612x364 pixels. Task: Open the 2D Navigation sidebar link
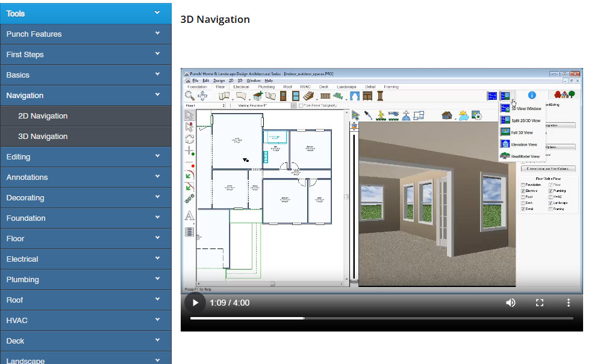pos(43,116)
